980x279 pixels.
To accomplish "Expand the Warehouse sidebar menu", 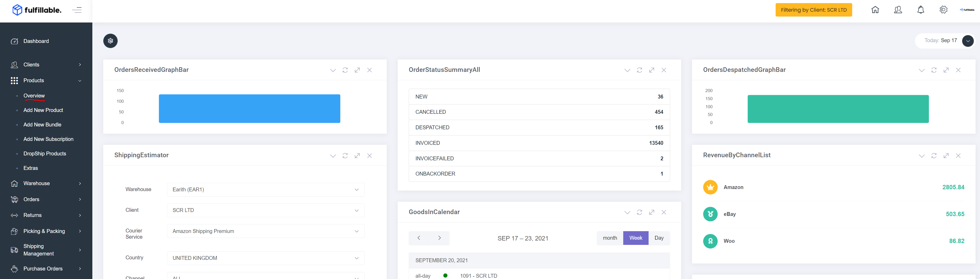I will click(46, 183).
